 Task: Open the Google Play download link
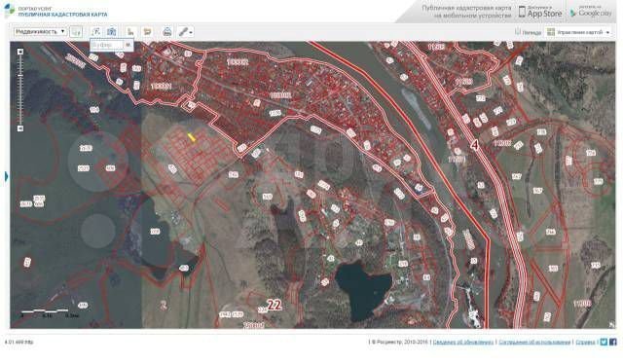point(591,12)
